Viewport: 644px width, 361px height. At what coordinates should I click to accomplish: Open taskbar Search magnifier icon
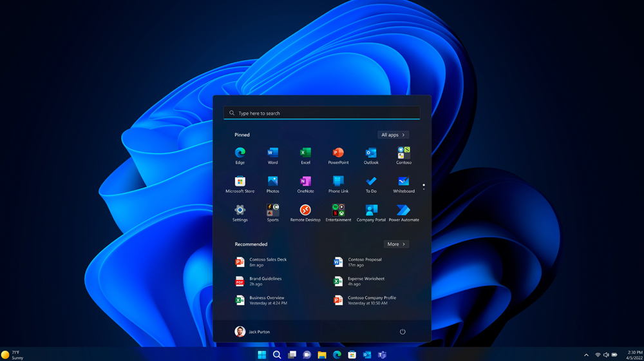277,355
